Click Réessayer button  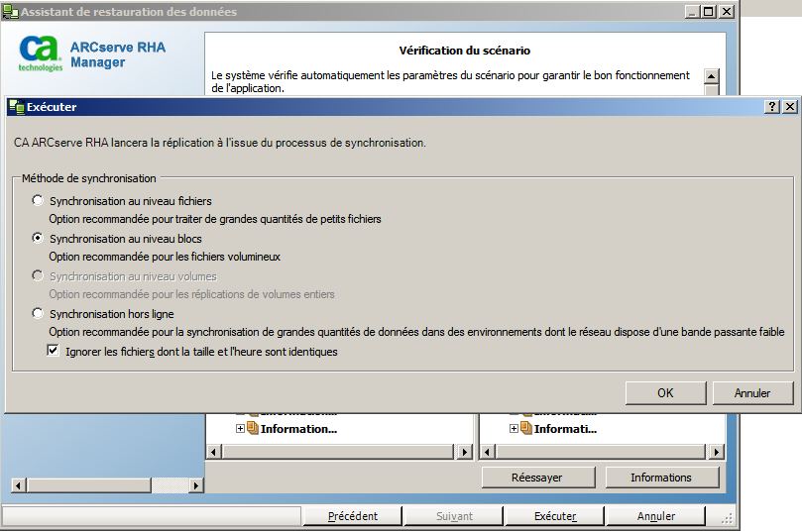click(538, 478)
